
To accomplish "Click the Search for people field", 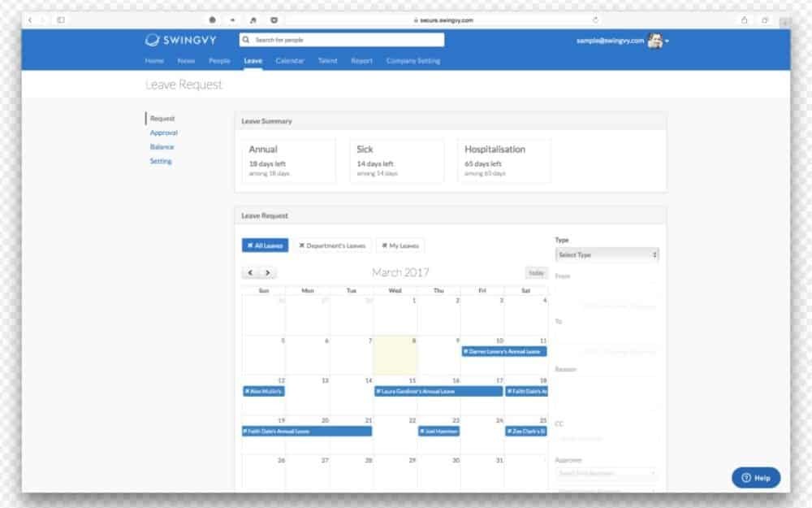I will click(342, 40).
